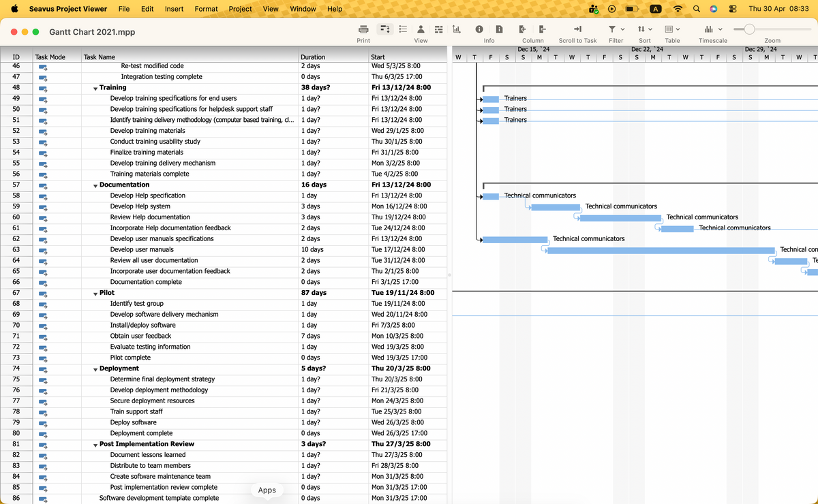This screenshot has height=504, width=818.
Task: Click the menu bar date and time
Action: tap(778, 9)
